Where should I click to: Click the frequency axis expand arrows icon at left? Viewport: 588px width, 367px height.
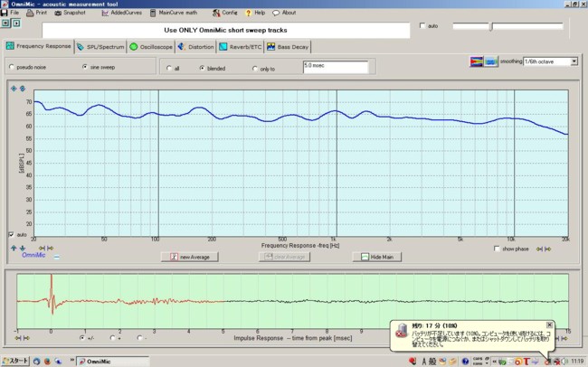pyautogui.click(x=50, y=248)
